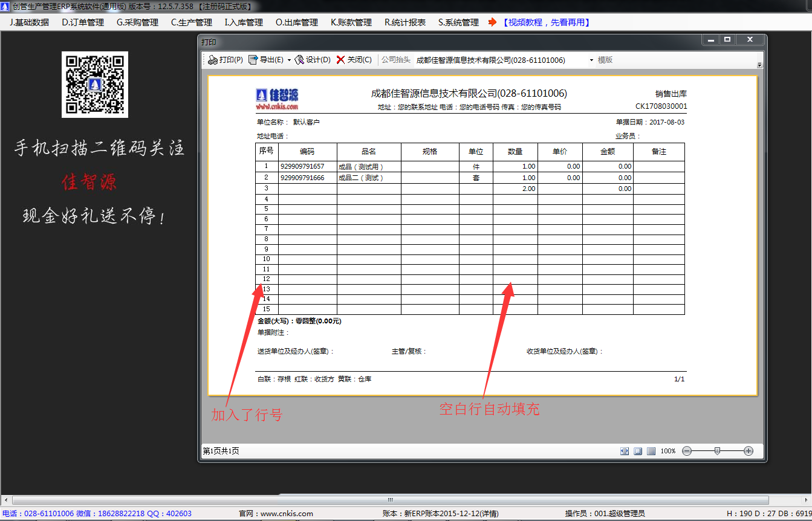
Task: Click the 导出(E) export icon
Action: coord(253,60)
